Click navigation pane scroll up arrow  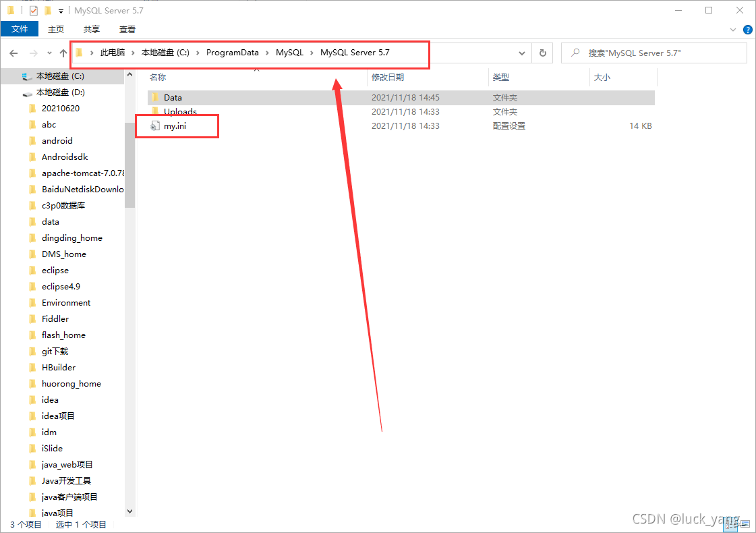[x=129, y=75]
